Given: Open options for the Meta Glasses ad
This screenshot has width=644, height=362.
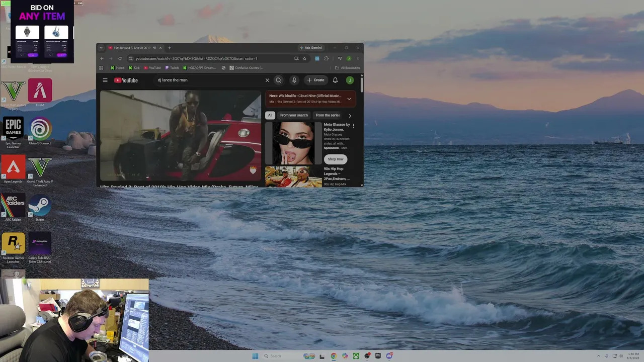Looking at the screenshot, I should click(x=353, y=126).
